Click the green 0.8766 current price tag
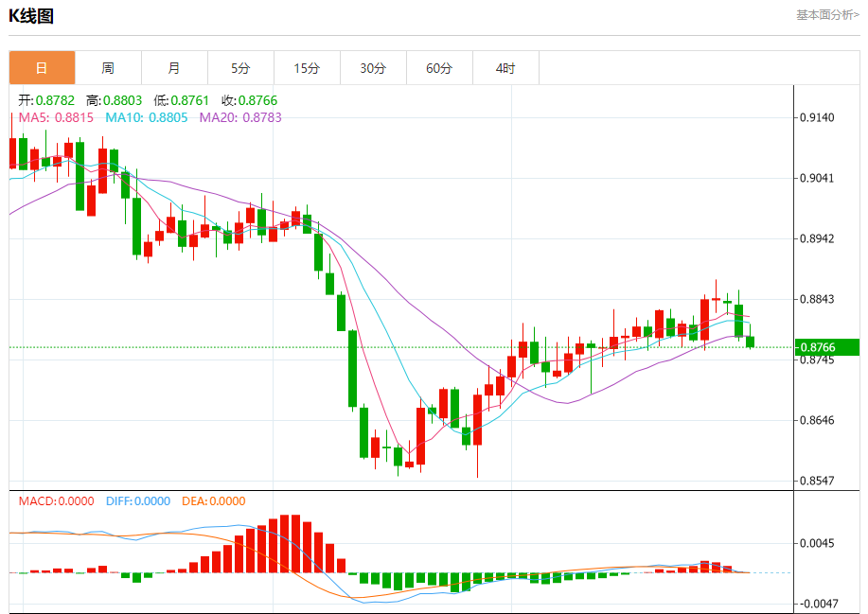 826,347
